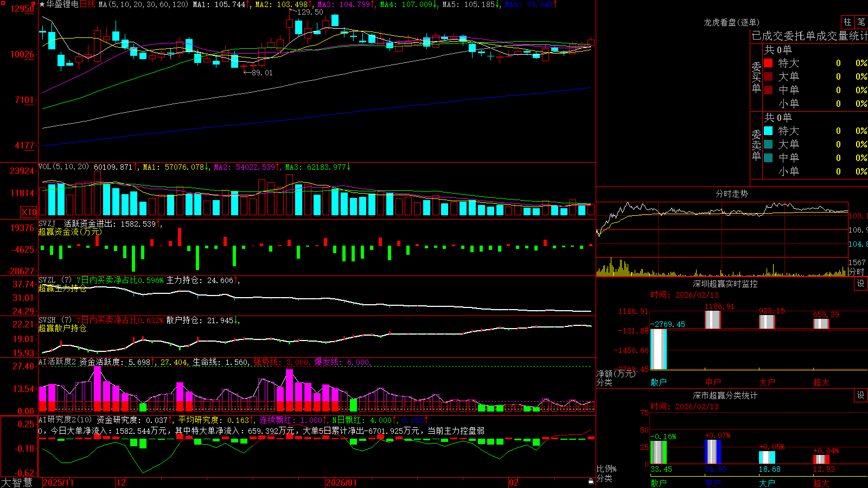Click the 深市超赢分类统计 panel title
This screenshot has height=488, width=868.
[x=725, y=395]
